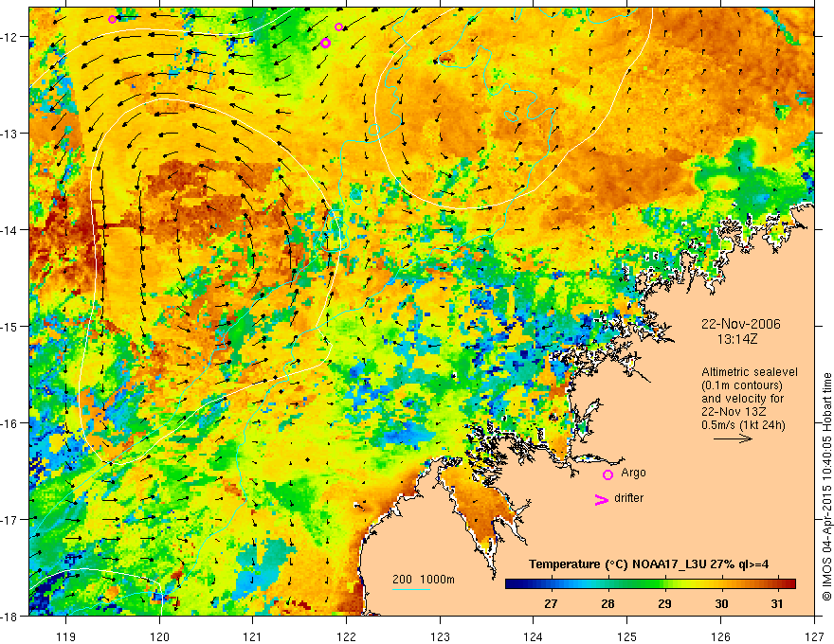Click the -17 latitude axis label
This screenshot has width=834, height=644.
pos(10,520)
